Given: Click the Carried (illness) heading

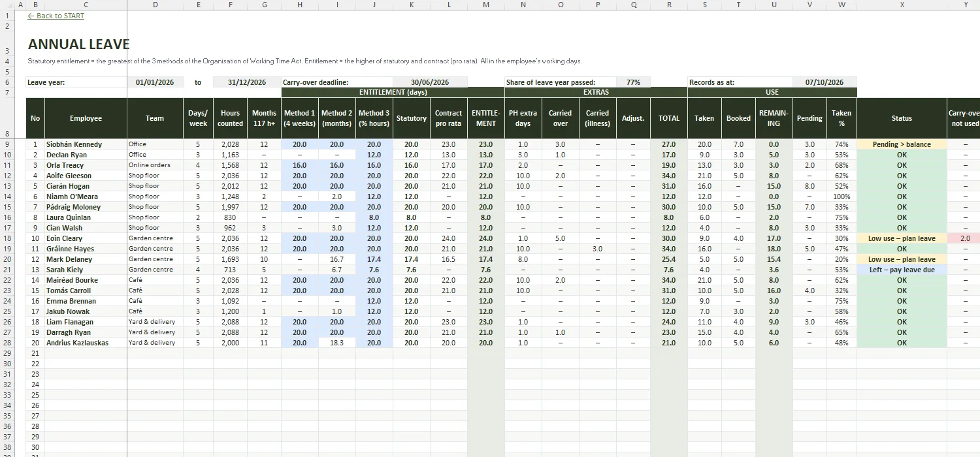Looking at the screenshot, I should click(597, 118).
